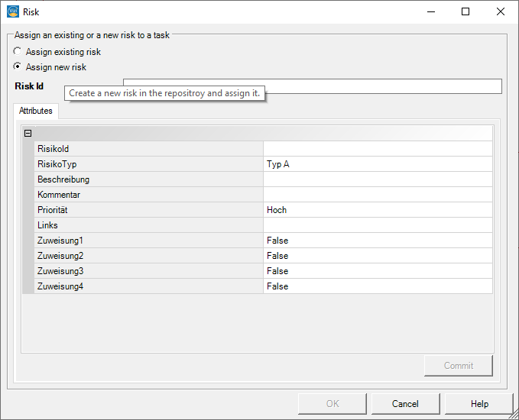Edit the Beschreibung value cell
This screenshot has width=519, height=420.
tap(378, 179)
